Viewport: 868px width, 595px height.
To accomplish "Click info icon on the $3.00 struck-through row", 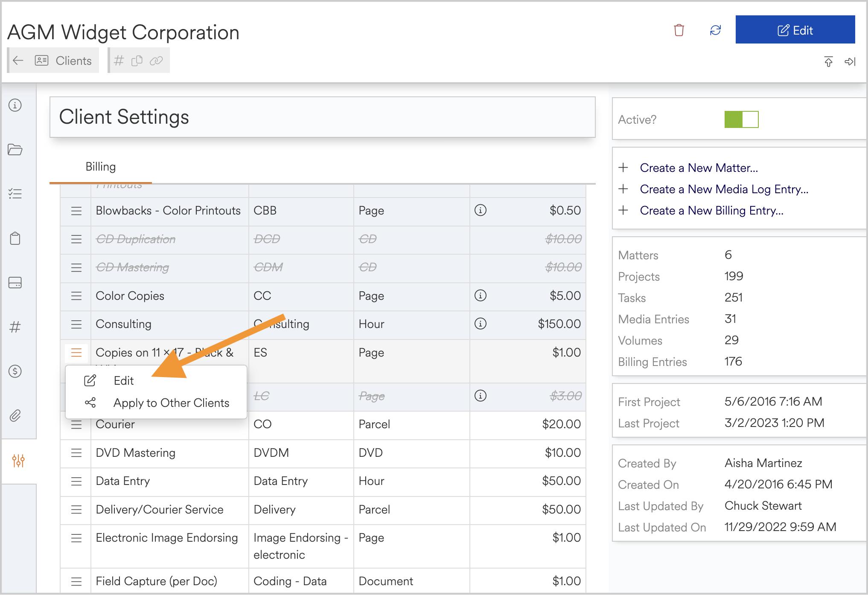I will [481, 396].
